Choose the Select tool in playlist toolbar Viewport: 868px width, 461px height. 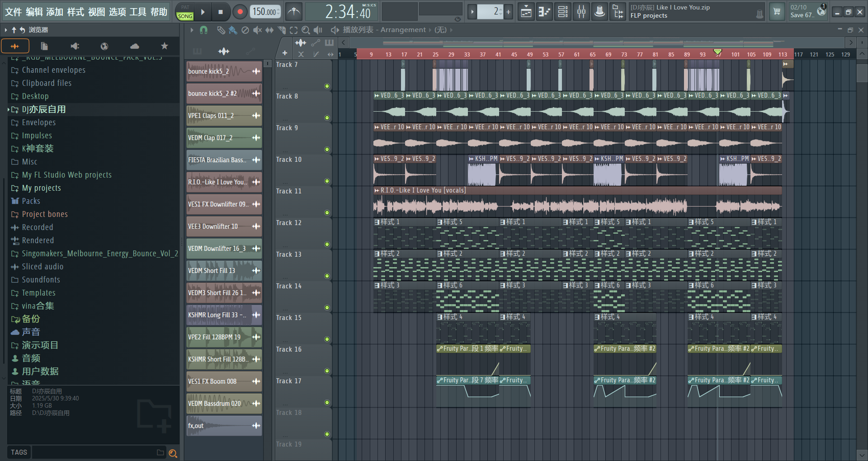point(294,30)
